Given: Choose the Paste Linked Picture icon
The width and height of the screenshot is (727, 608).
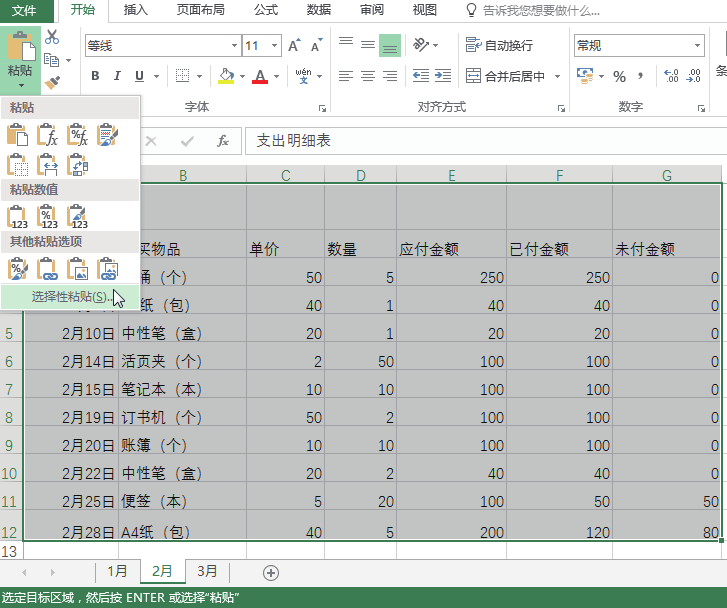Looking at the screenshot, I should (107, 269).
